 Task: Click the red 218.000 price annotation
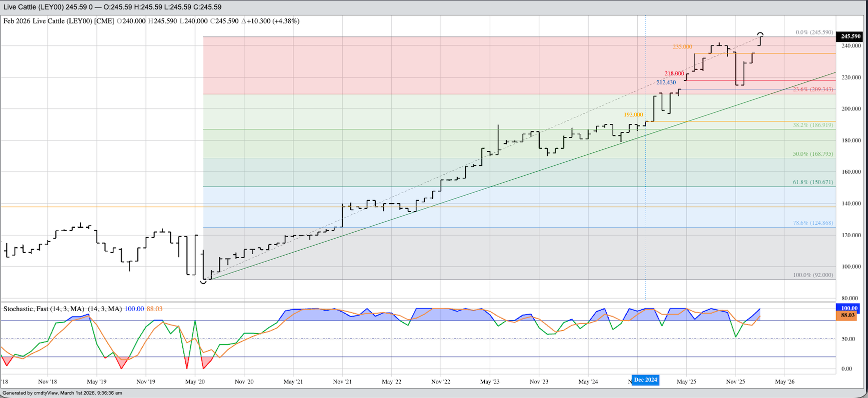(674, 74)
